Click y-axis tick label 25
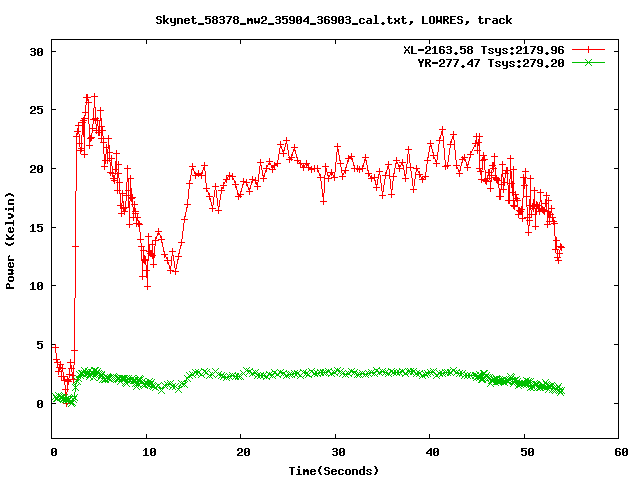 click(36, 110)
